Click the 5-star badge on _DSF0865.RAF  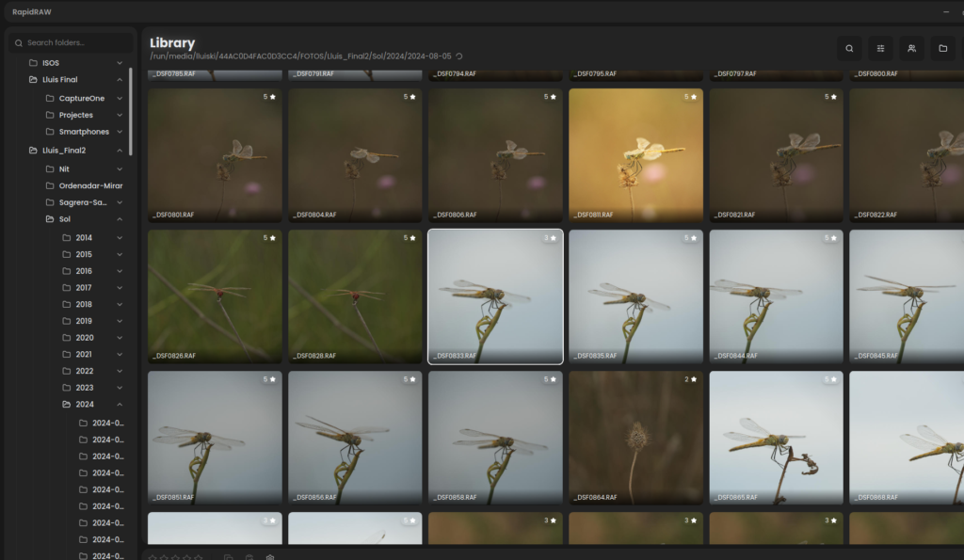[x=830, y=380]
